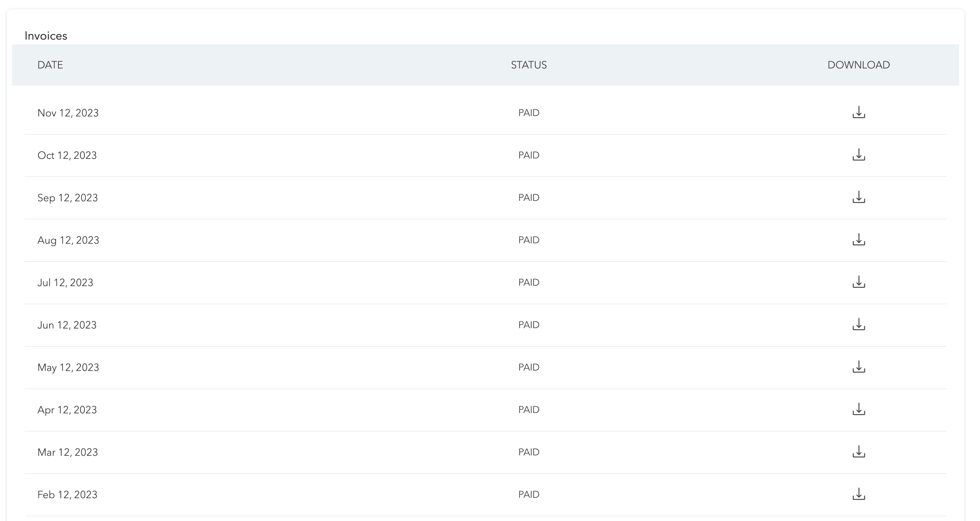Download the Jul 12, 2023 invoice
The width and height of the screenshot is (980, 521).
point(858,282)
